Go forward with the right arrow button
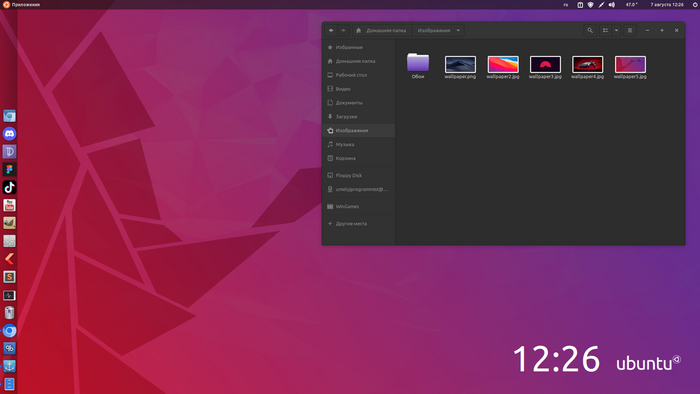This screenshot has height=394, width=700. point(343,30)
